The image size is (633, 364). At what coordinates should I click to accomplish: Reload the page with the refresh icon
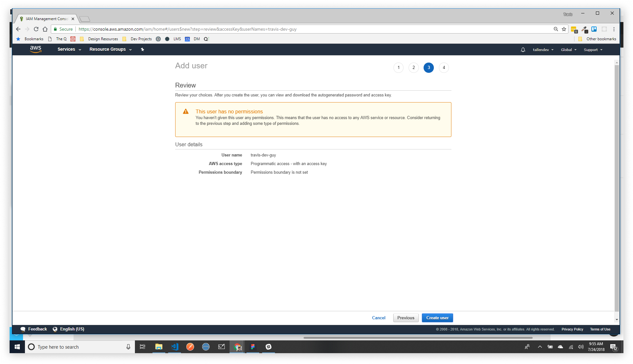coord(36,29)
